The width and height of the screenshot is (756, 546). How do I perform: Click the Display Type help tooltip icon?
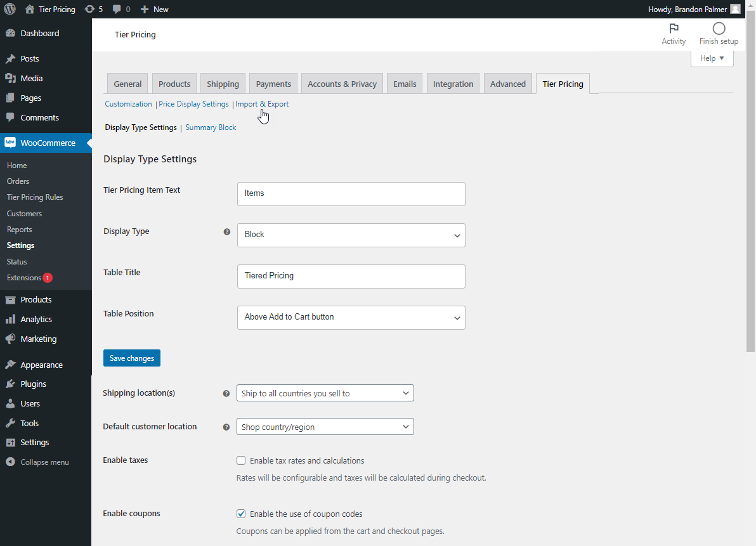coord(226,232)
